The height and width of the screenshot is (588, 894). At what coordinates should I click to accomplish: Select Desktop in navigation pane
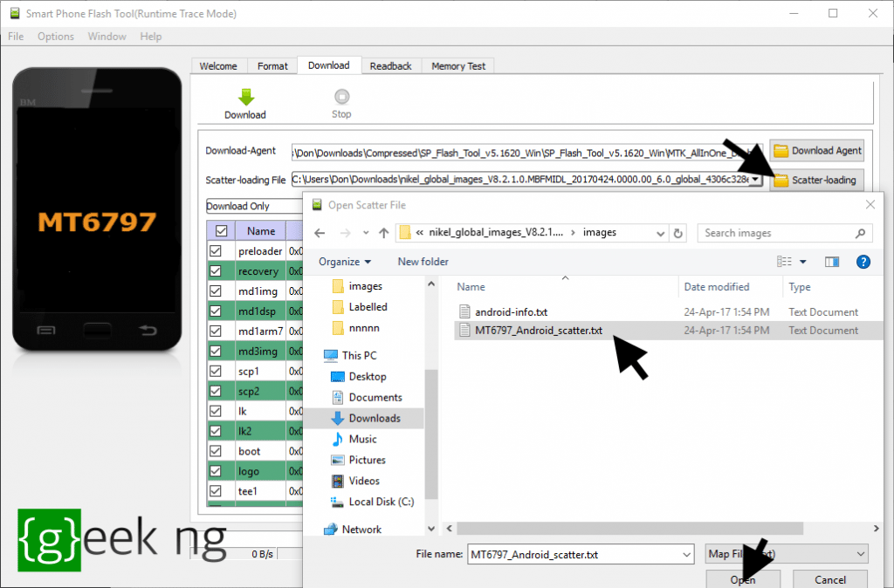[x=359, y=377]
